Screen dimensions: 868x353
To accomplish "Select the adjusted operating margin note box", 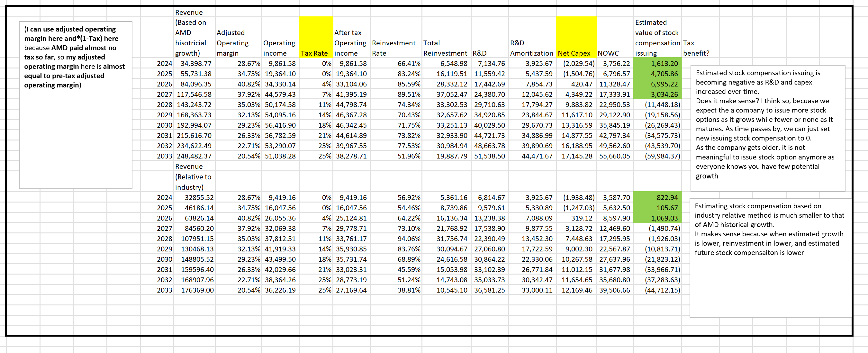I will [76, 105].
